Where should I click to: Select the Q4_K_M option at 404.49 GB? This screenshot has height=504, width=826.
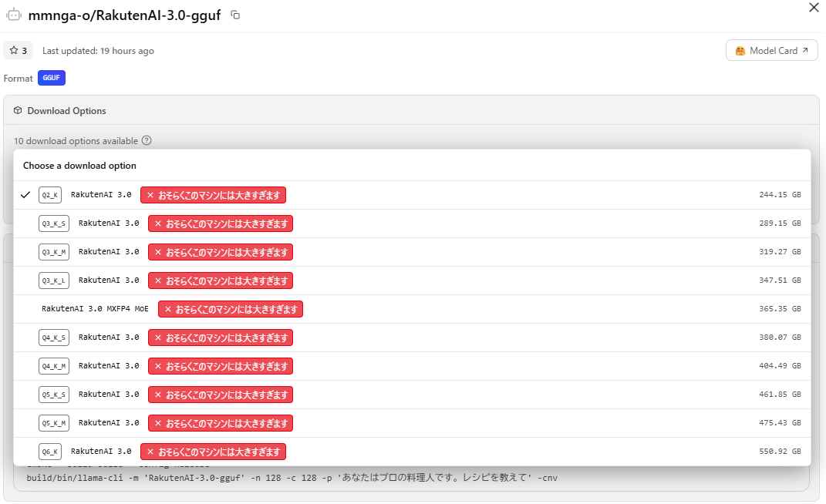[x=412, y=366]
